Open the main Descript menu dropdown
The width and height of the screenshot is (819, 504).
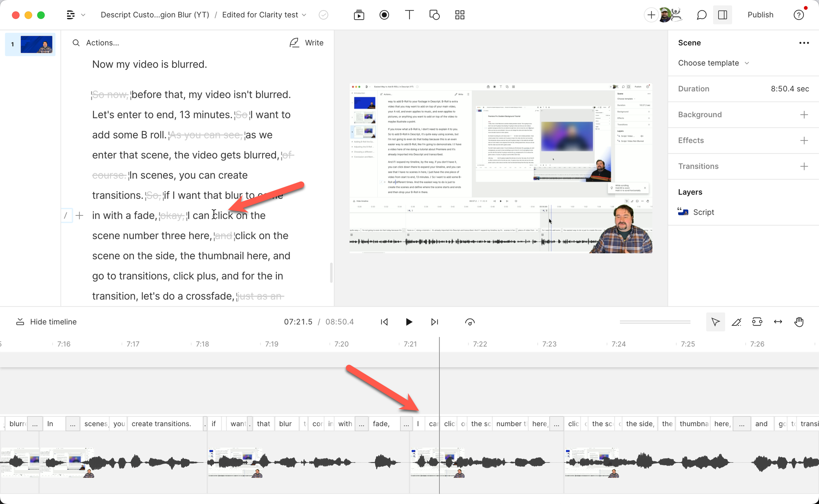point(75,15)
